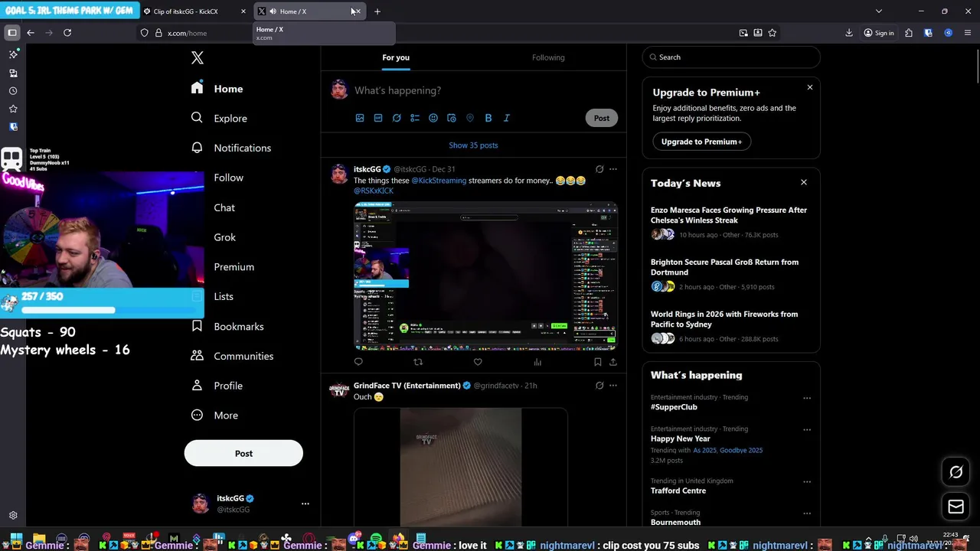Expand the More menu in the sidebar
The image size is (980, 551).
point(215,416)
